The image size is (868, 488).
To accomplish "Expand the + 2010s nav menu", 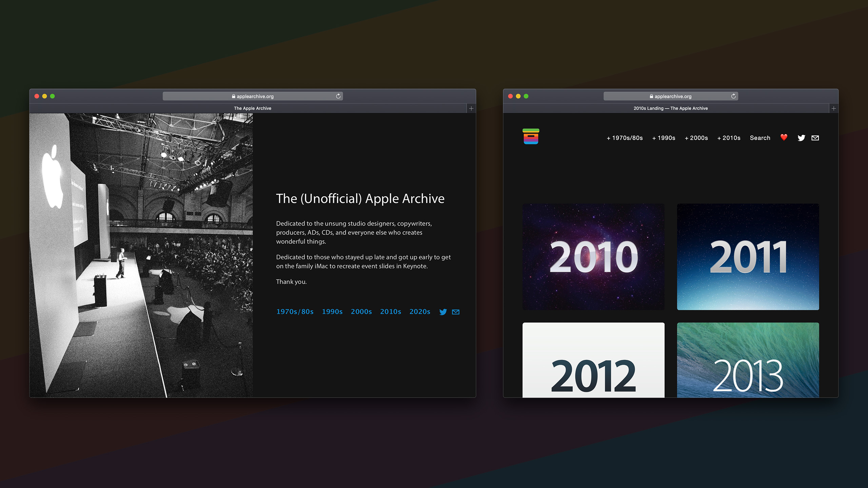I will coord(729,138).
